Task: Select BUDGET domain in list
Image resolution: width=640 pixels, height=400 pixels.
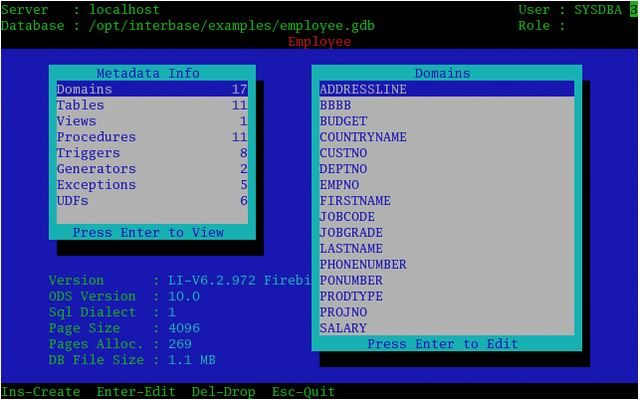Action: pos(447,121)
